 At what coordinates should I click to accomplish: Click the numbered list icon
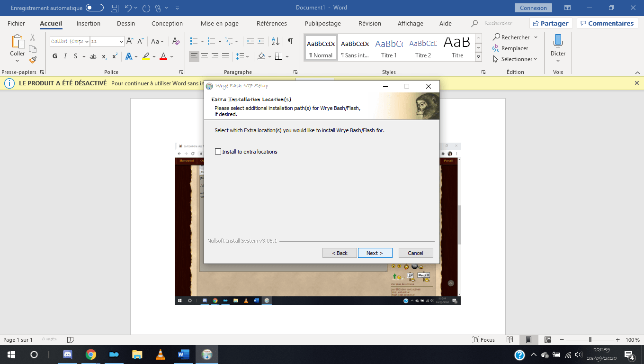pos(212,41)
